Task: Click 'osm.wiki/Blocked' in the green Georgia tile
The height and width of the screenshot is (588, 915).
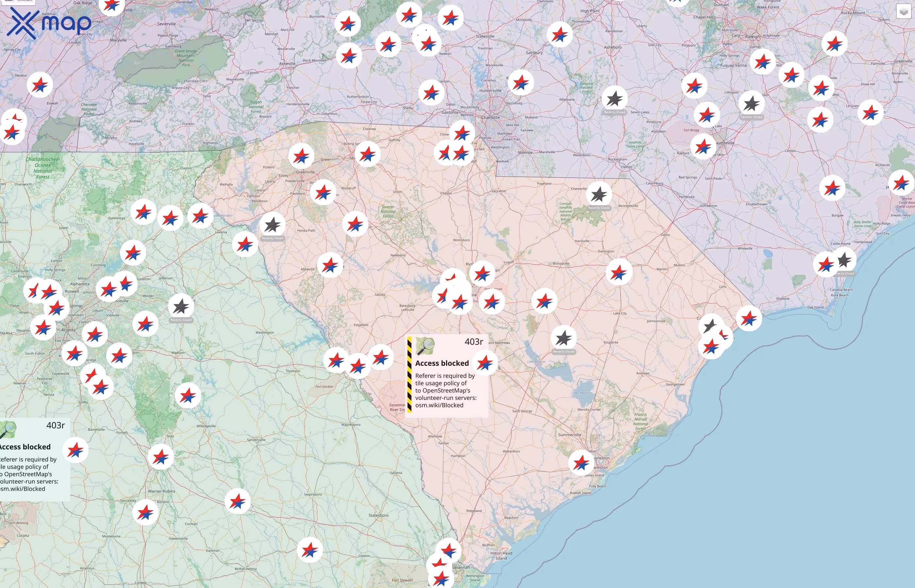Action: tap(23, 489)
